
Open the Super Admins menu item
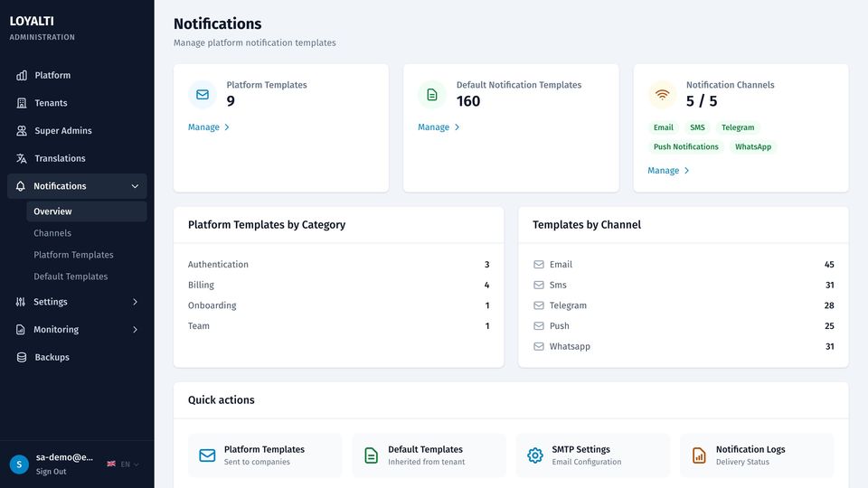point(77,130)
